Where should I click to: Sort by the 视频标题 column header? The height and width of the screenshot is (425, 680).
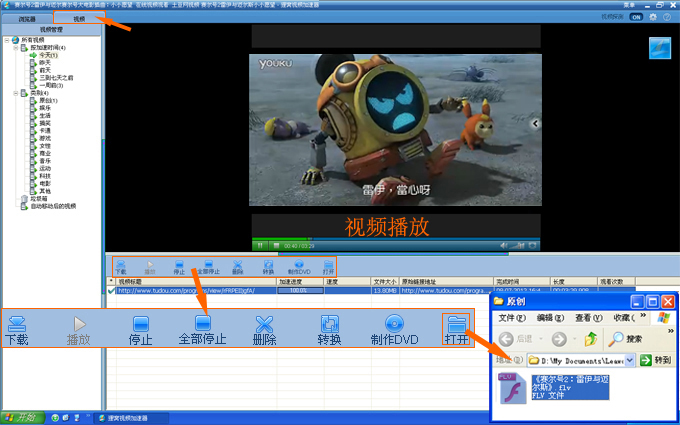(196, 282)
